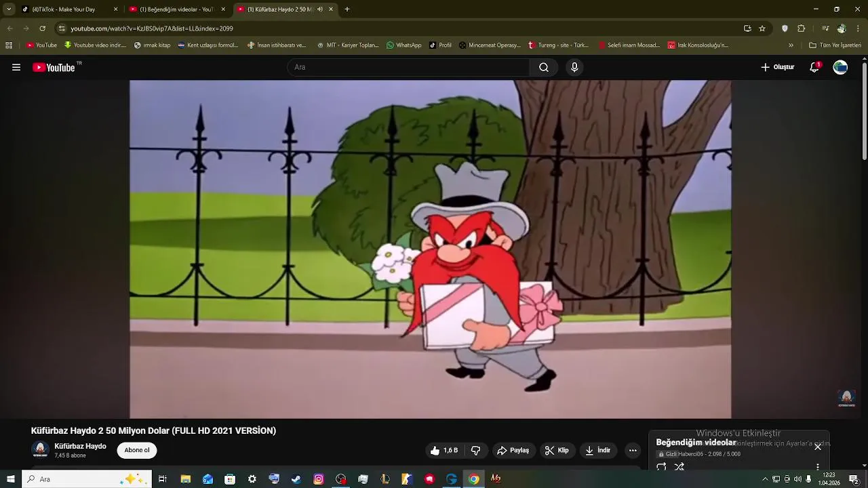Open Küfürbaz Haydo channel name link
This screenshot has width=868, height=488.
[80, 446]
